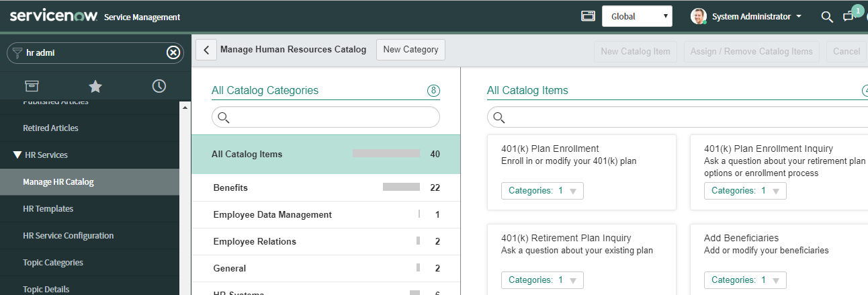Select the Benefits category
The width and height of the screenshot is (868, 295).
(x=326, y=187)
